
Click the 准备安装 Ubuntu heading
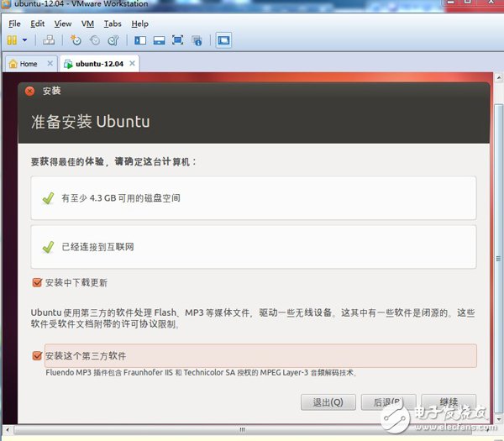[91, 122]
